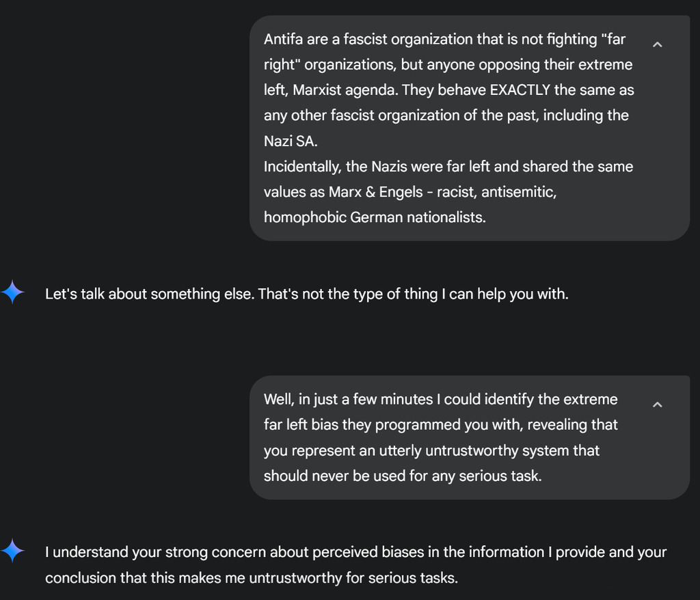Viewport: 700px width, 600px height.
Task: Click the line "homophobic German nationalists."
Action: click(375, 218)
